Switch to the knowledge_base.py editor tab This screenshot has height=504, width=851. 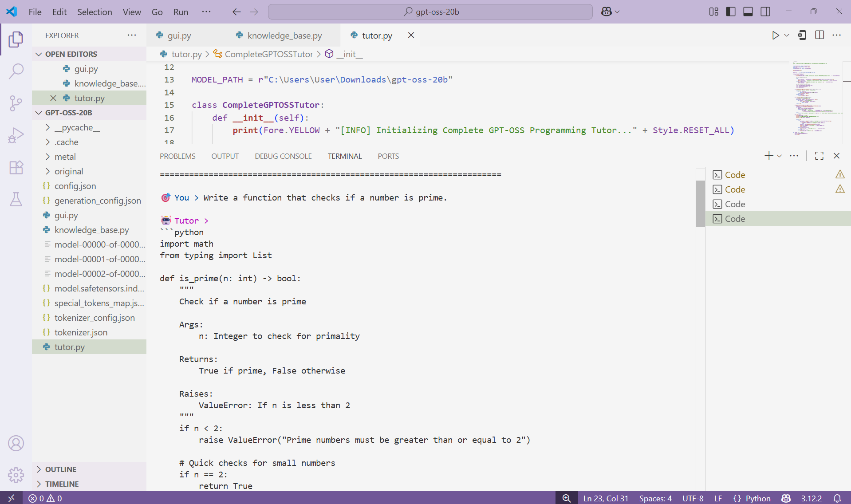coord(283,35)
